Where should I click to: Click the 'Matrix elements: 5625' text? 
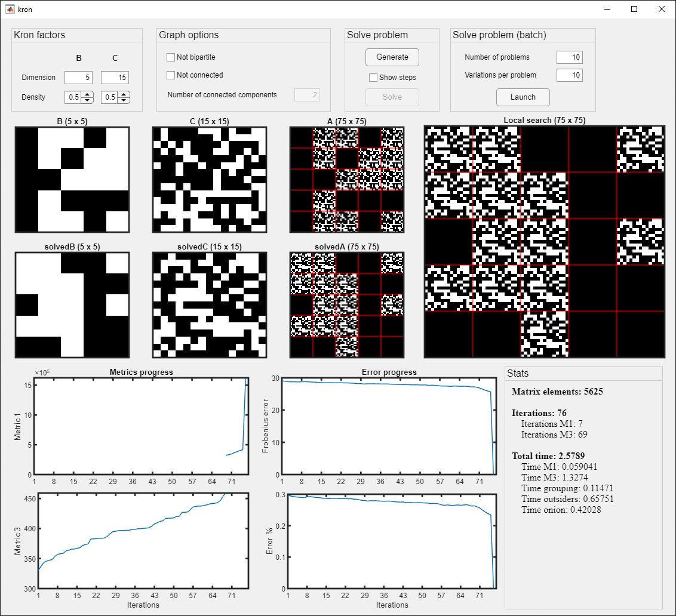point(557,392)
